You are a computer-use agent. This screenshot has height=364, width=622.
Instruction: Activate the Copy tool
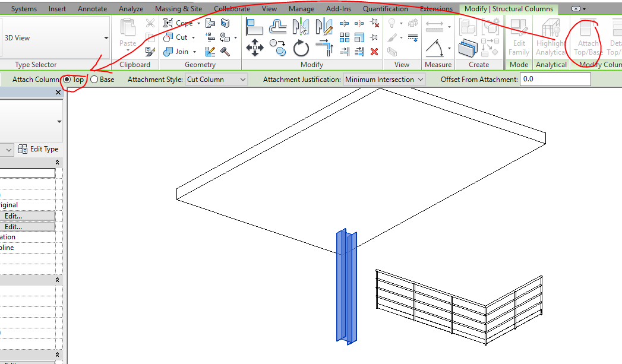point(277,47)
